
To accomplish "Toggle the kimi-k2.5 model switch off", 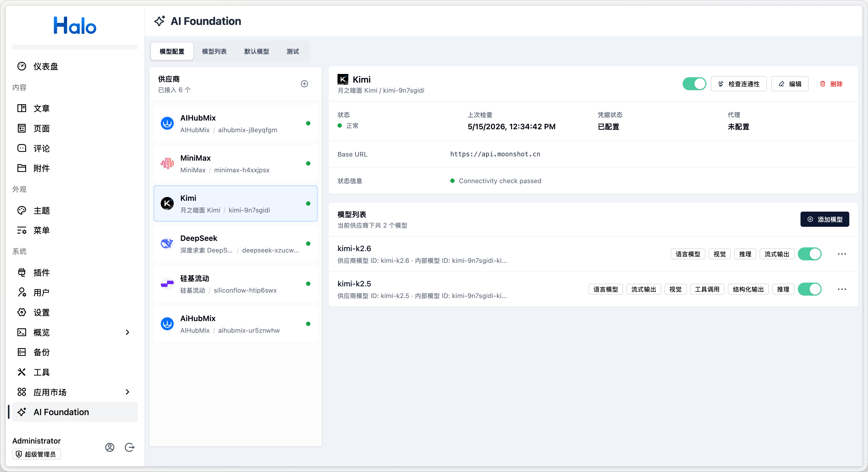I will click(809, 289).
